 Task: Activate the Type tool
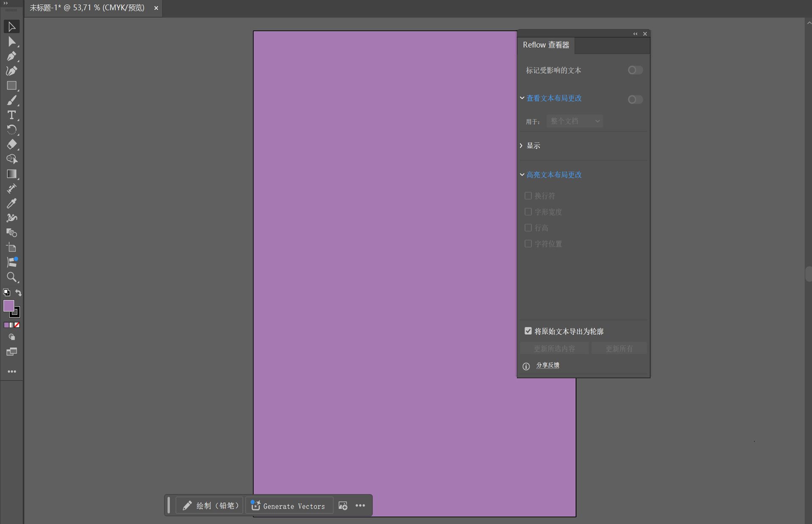pyautogui.click(x=11, y=115)
